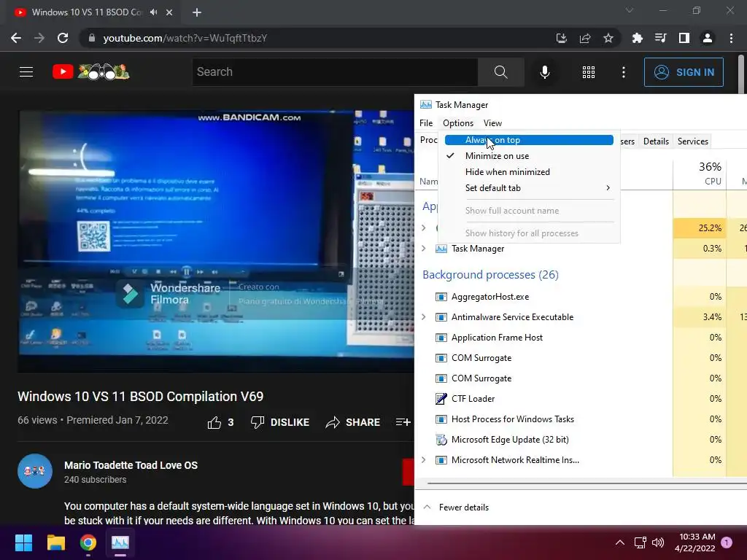Screen dimensions: 747x560
Task: Expand the Task Manager process row
Action: (424, 249)
